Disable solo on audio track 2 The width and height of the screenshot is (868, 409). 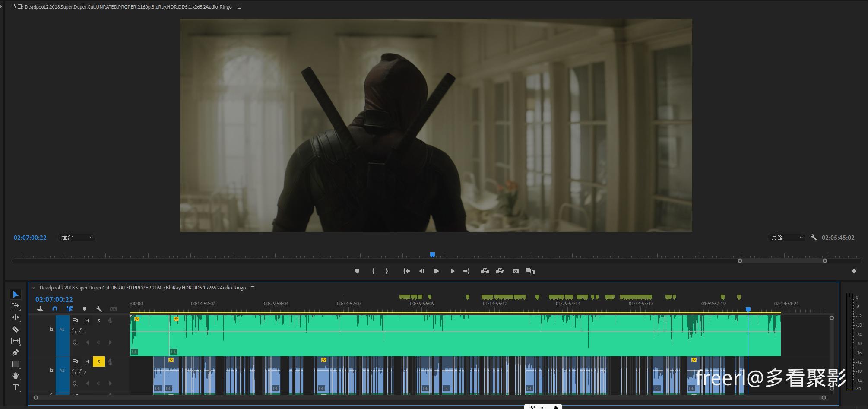click(x=98, y=361)
